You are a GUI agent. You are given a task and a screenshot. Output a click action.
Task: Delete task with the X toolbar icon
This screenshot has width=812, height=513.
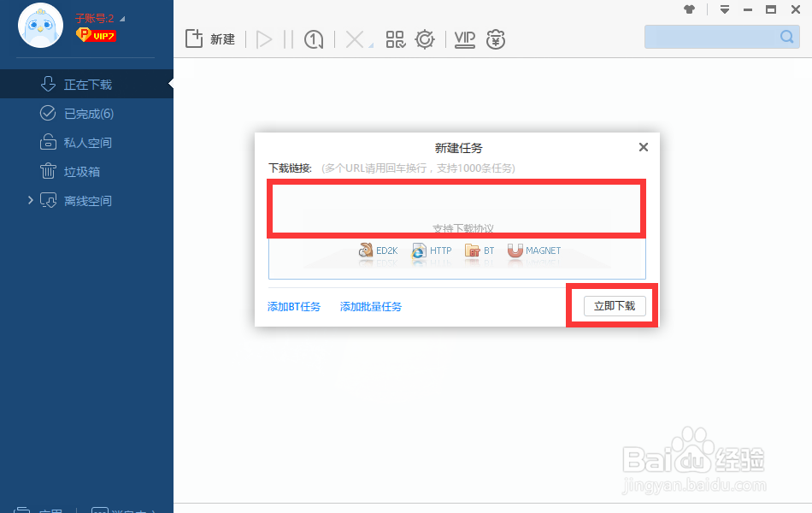pos(354,39)
